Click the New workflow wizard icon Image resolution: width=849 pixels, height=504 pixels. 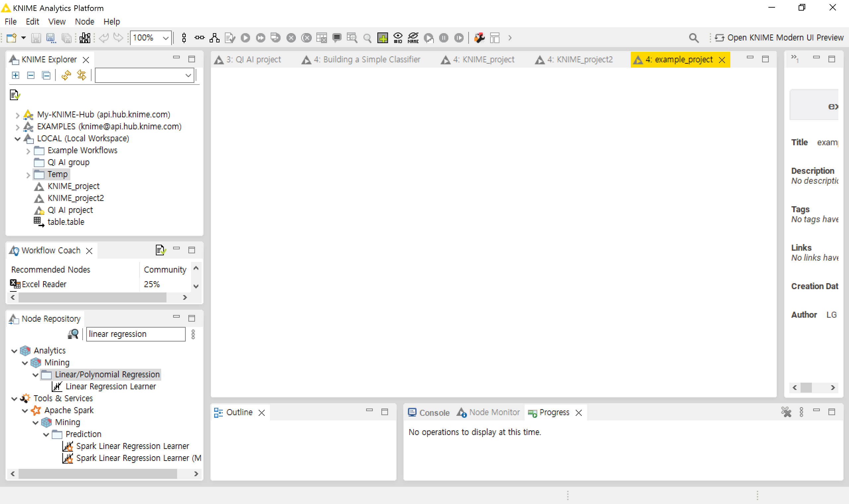[12, 38]
